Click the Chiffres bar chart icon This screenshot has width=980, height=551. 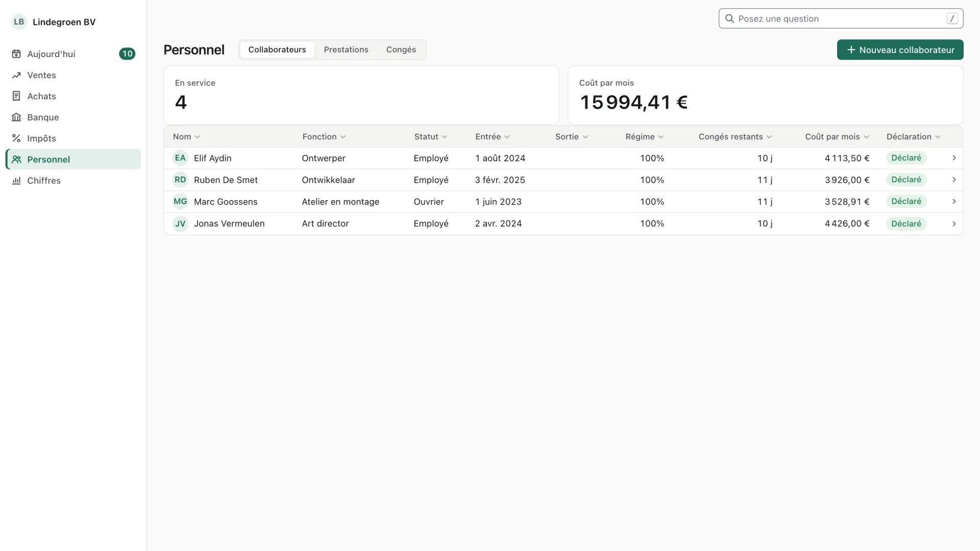16,181
